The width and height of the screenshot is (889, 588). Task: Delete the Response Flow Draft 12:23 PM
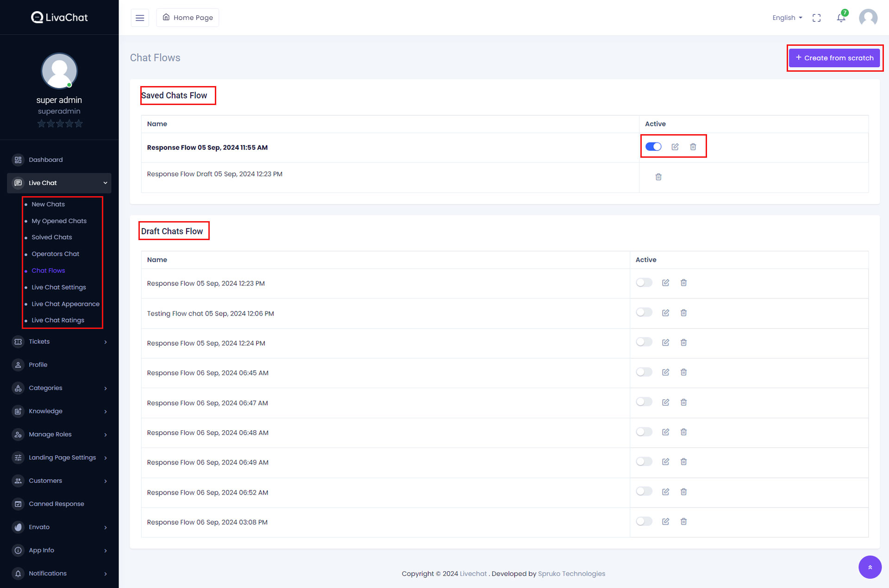click(x=658, y=177)
